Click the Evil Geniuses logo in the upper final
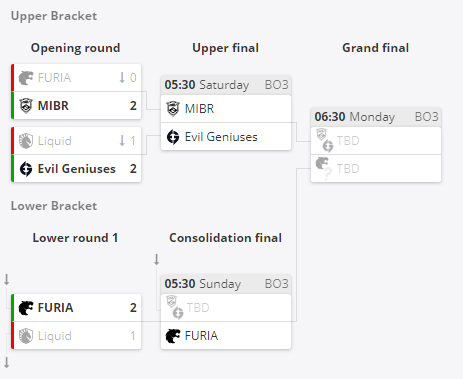The width and height of the screenshot is (463, 379). [x=173, y=137]
